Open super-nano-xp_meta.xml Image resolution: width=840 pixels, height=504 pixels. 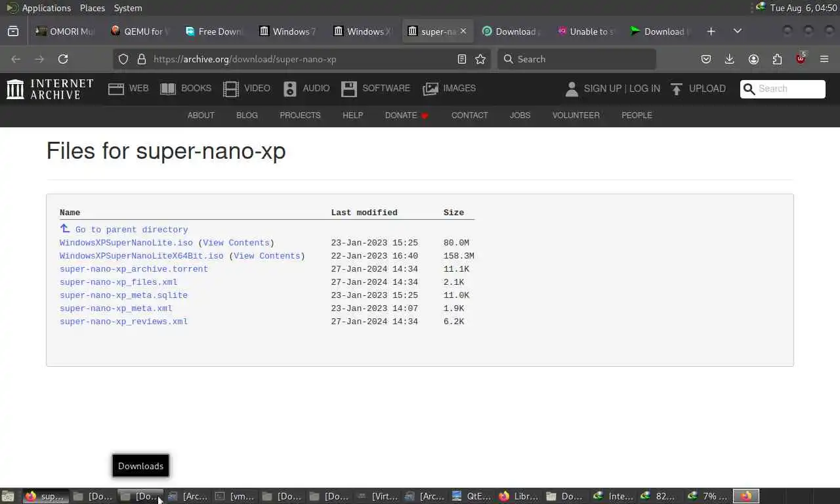(x=116, y=308)
